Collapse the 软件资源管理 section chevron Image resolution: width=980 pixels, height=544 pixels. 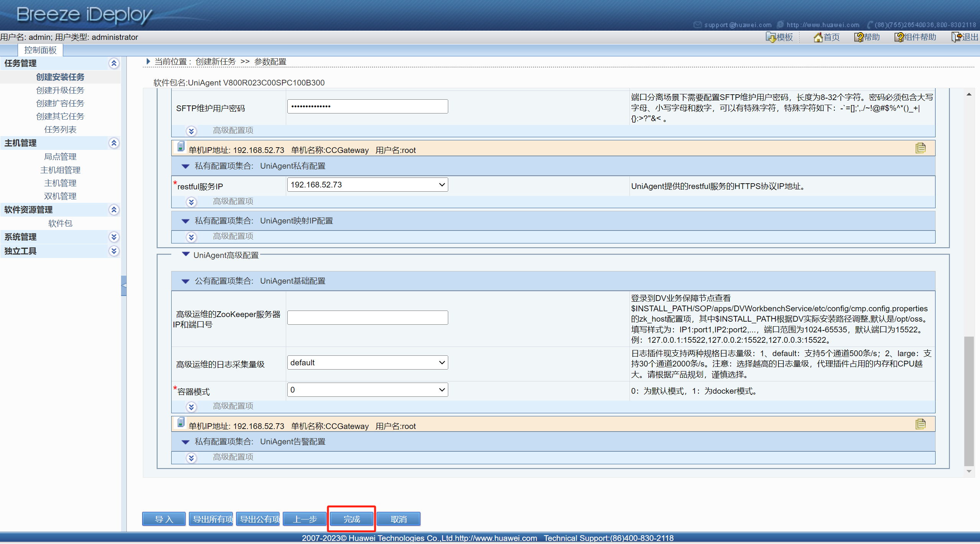pyautogui.click(x=114, y=210)
